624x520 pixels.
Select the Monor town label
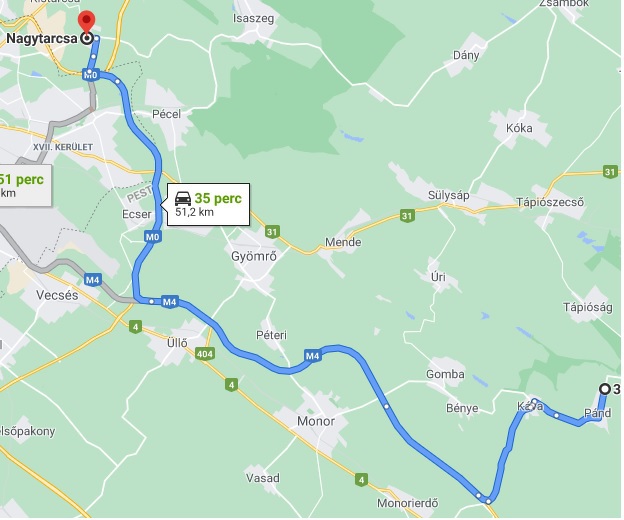point(316,421)
